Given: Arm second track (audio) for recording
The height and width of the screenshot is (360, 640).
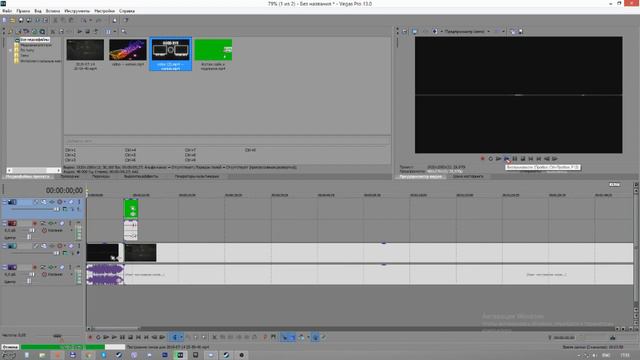Looking at the screenshot, I should [35, 223].
